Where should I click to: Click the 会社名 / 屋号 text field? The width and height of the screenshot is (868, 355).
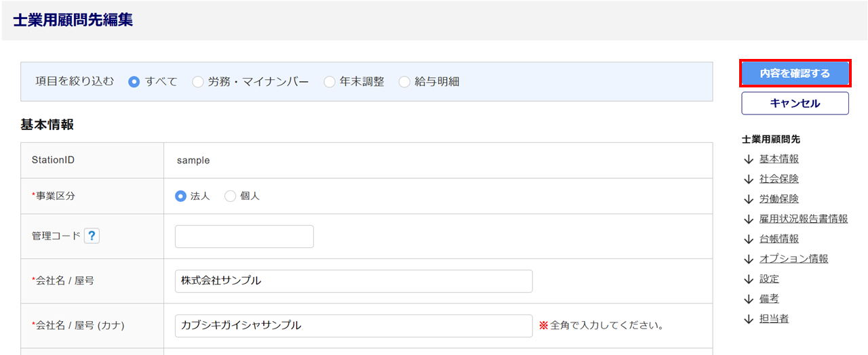(x=353, y=281)
